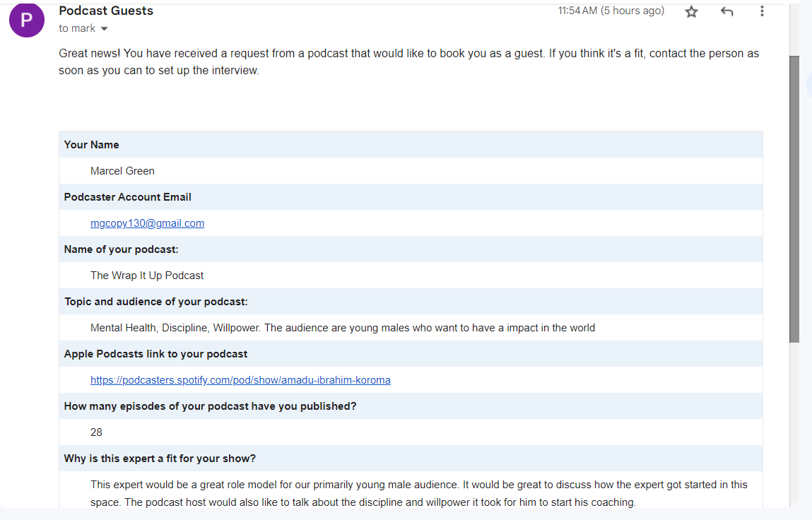Click the vertical scrollbar thumb
Screen dimensions: 812x520
click(x=794, y=198)
